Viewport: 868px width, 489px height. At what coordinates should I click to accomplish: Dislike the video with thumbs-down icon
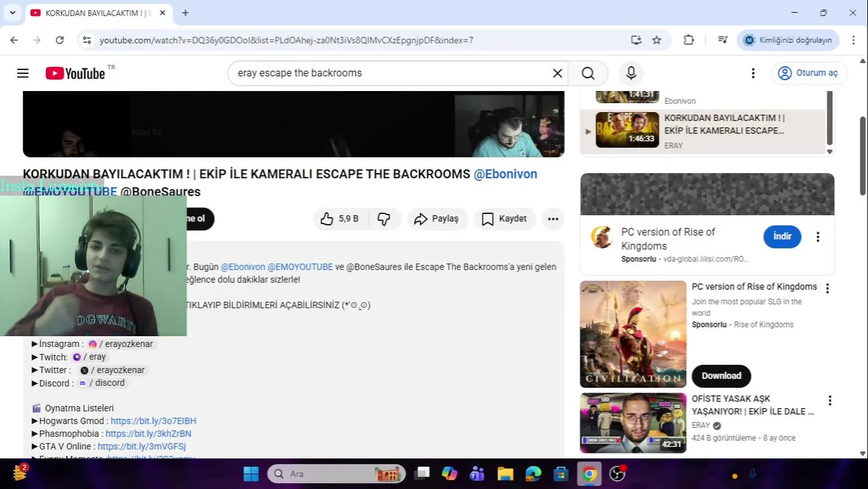pos(384,219)
